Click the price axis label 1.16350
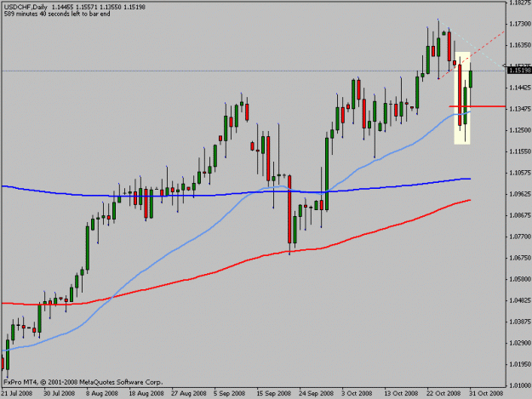532x399 pixels. click(520, 45)
